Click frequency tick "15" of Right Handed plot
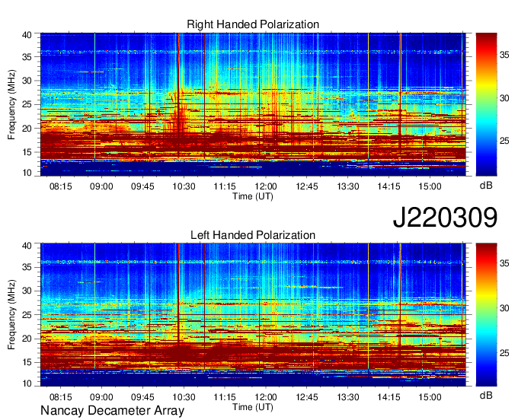 pyautogui.click(x=27, y=152)
